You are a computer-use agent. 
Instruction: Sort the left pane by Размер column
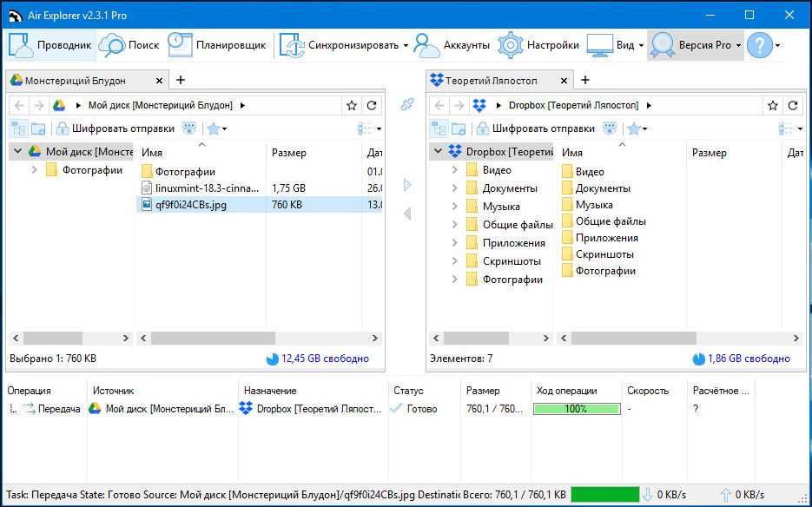pyautogui.click(x=289, y=153)
